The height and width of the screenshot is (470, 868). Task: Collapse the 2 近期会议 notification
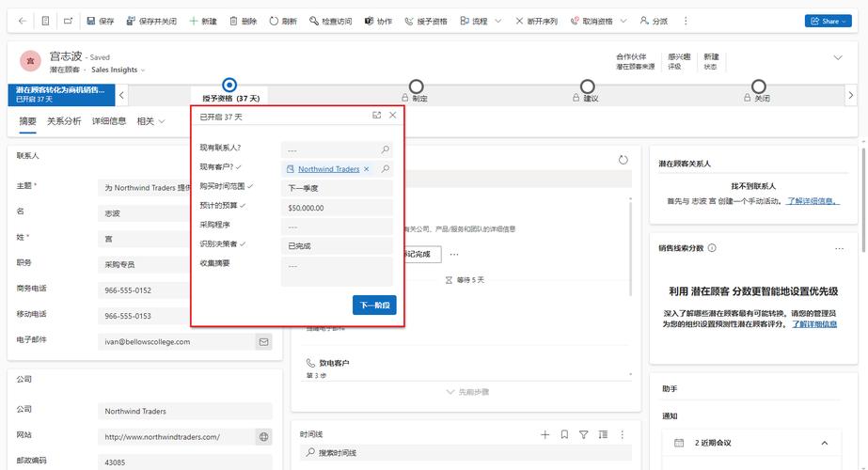pyautogui.click(x=824, y=443)
